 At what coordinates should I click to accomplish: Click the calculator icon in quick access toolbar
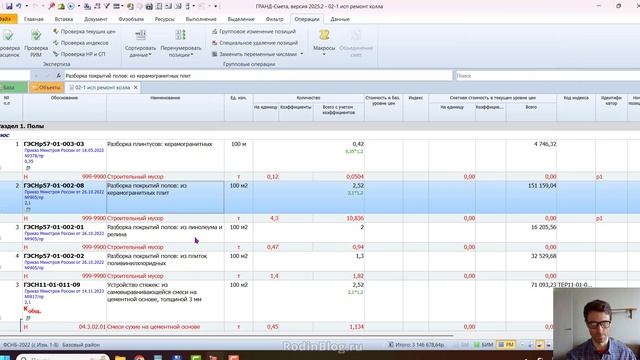pyautogui.click(x=149, y=6)
